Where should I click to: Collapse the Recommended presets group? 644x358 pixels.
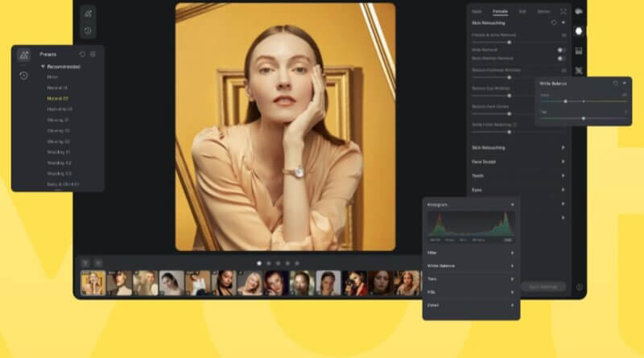(x=43, y=67)
